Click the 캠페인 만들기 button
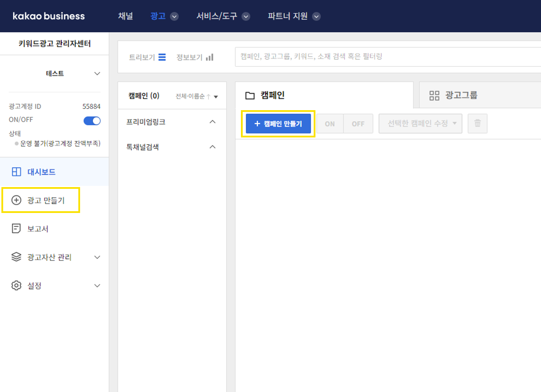 pos(278,123)
